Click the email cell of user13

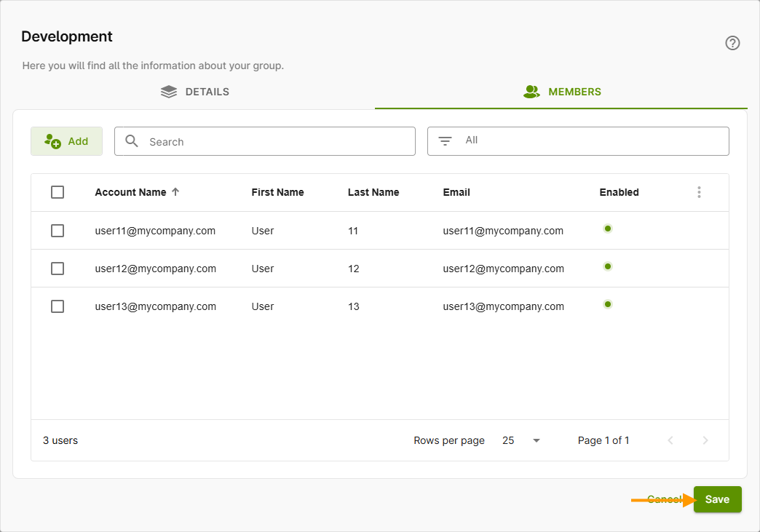[x=504, y=306]
